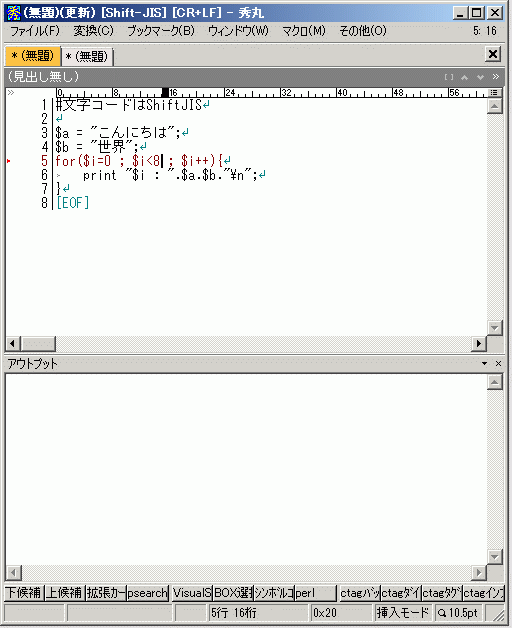Click the perl function button
This screenshot has width=512, height=628.
(315, 593)
